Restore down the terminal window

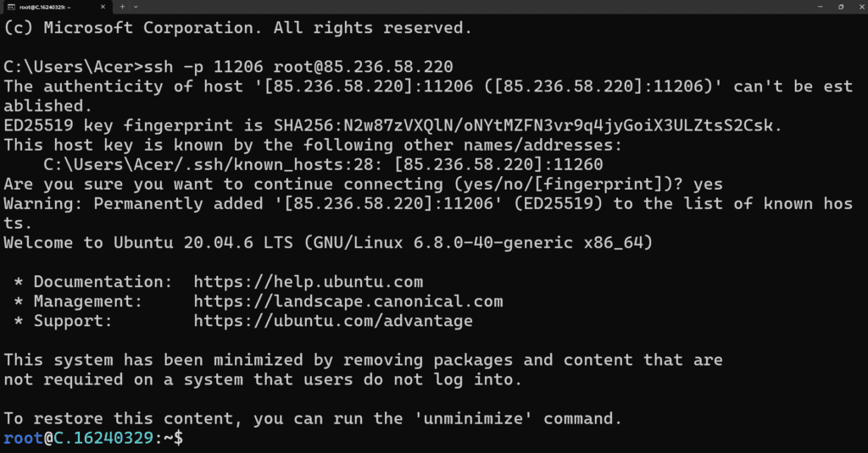pyautogui.click(x=841, y=7)
